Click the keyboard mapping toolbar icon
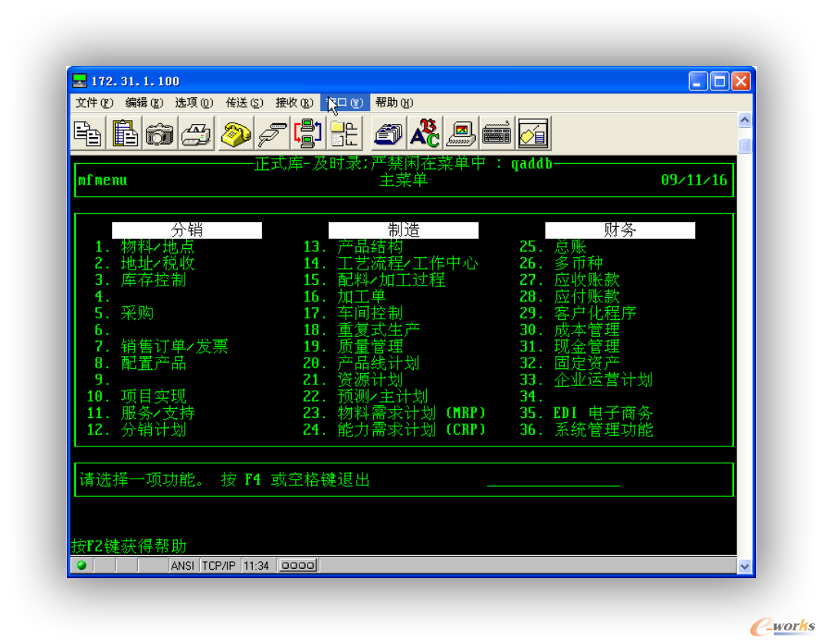This screenshot has width=823, height=644. pyautogui.click(x=497, y=134)
